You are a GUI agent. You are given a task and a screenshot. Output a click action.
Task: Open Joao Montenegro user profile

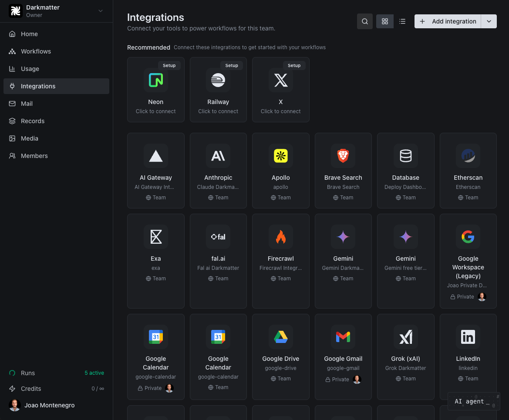point(41,405)
